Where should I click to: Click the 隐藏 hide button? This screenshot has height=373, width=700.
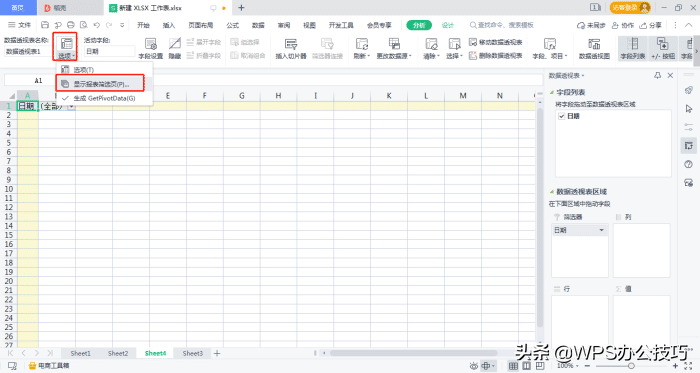[x=175, y=49]
